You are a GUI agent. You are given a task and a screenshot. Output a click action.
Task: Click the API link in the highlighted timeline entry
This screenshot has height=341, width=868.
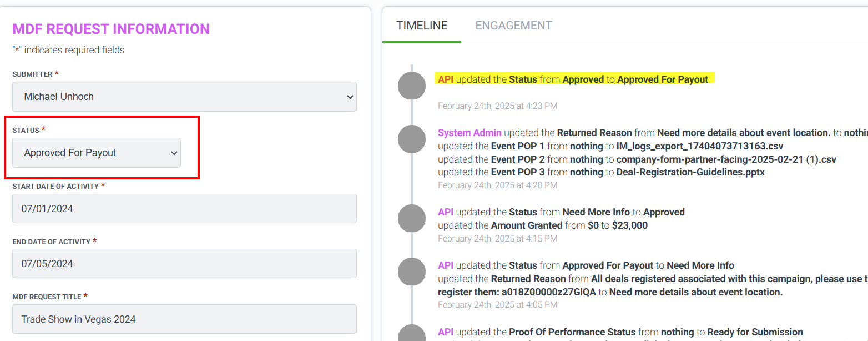tap(446, 79)
